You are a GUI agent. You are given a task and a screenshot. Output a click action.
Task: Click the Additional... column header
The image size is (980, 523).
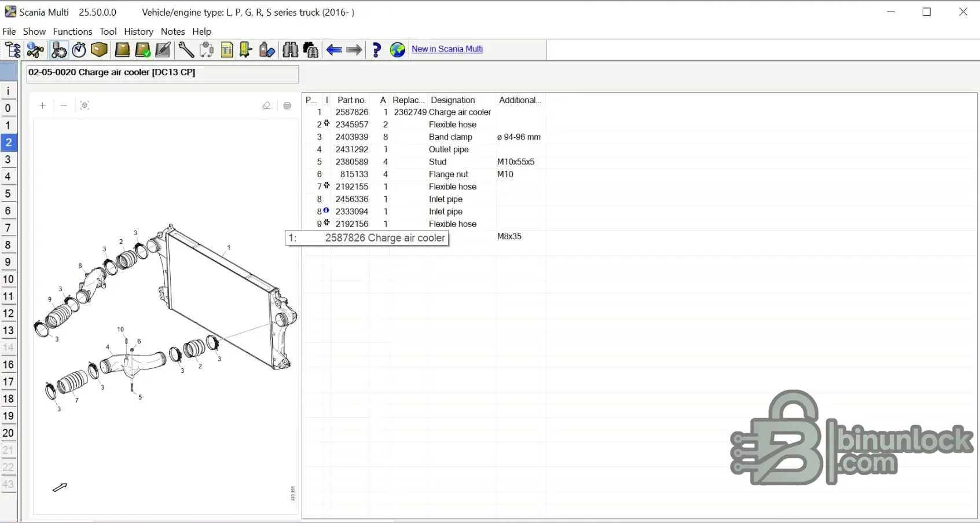point(520,100)
